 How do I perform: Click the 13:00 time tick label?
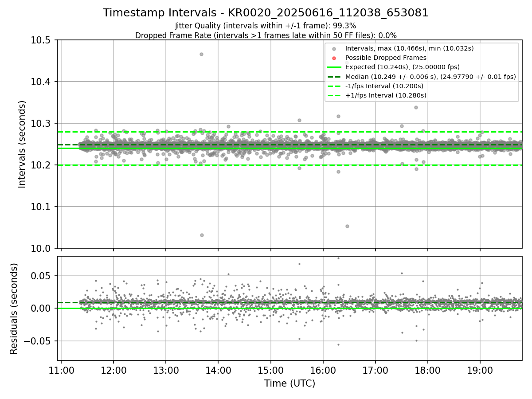tap(166, 370)
